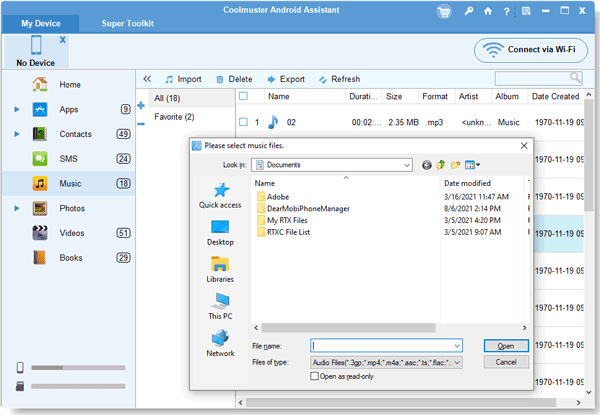Expand the Apps tree arrow
This screenshot has width=600, height=415.
[x=17, y=109]
